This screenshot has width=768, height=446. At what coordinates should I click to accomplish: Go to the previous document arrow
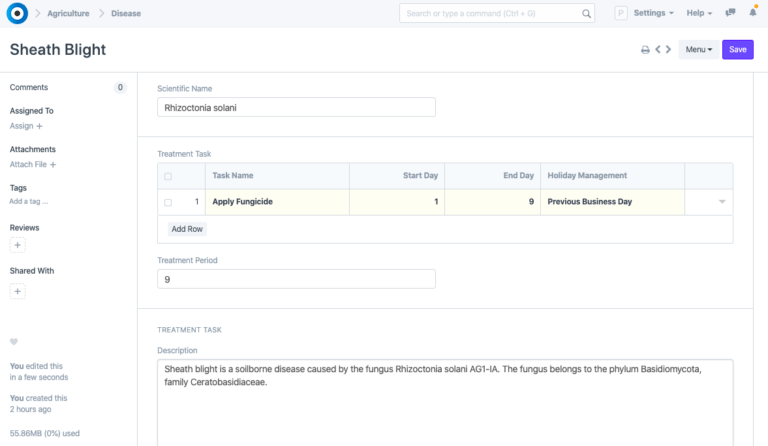tap(657, 50)
